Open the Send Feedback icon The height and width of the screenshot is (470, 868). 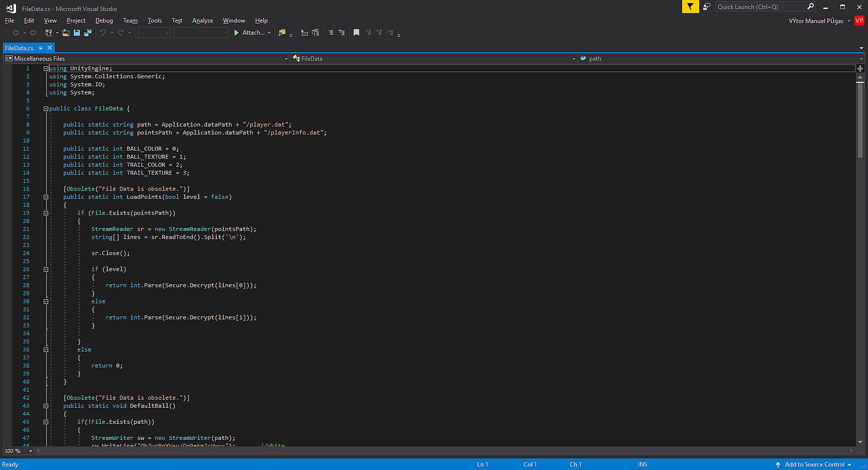706,7
